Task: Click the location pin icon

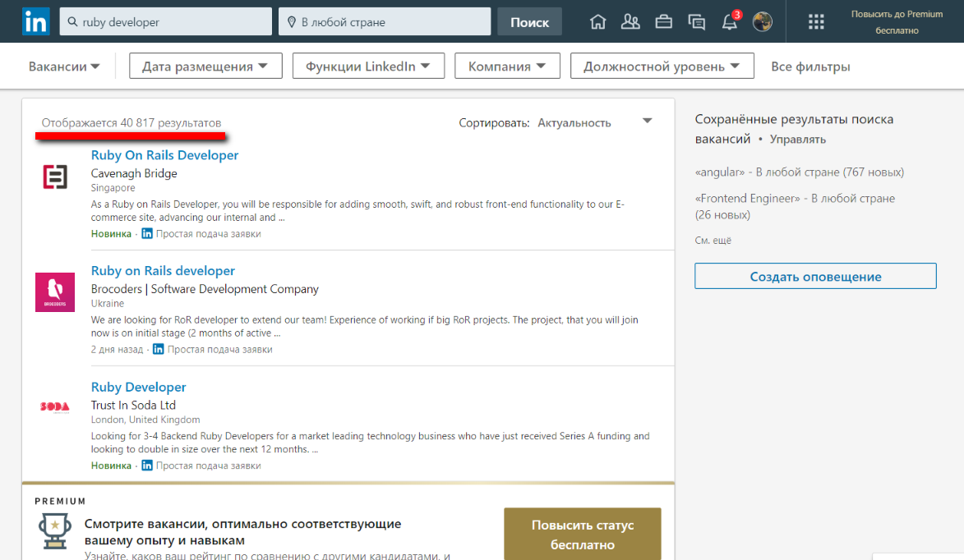Action: click(292, 22)
